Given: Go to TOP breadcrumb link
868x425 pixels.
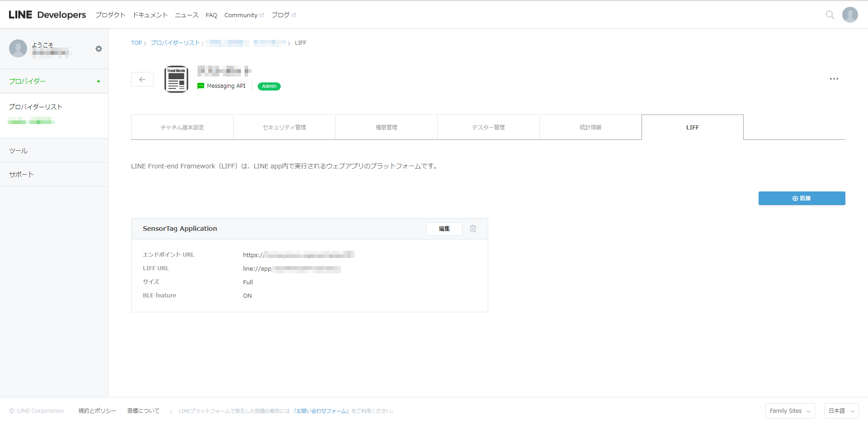Looking at the screenshot, I should (137, 43).
